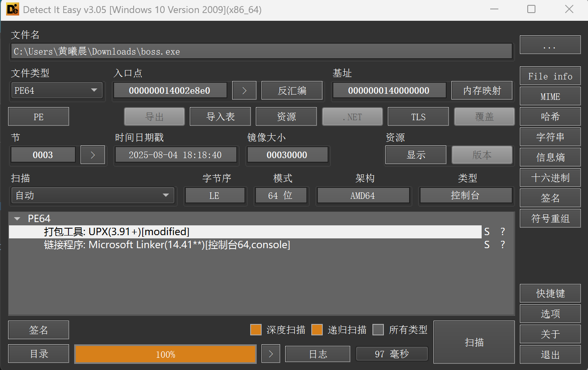Click S marker on Microsoft Linker row
Screen dimensions: 588x370
click(x=487, y=244)
